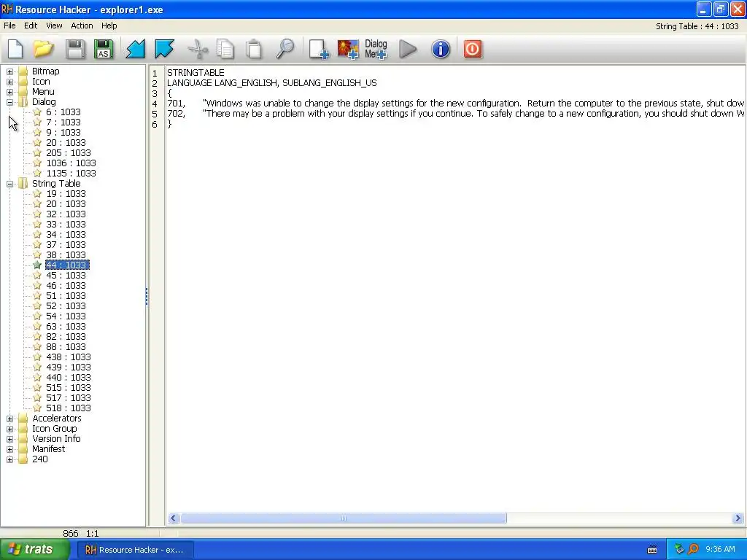Viewport: 747px width, 560px height.
Task: Expand the 240 folder
Action: (9, 459)
